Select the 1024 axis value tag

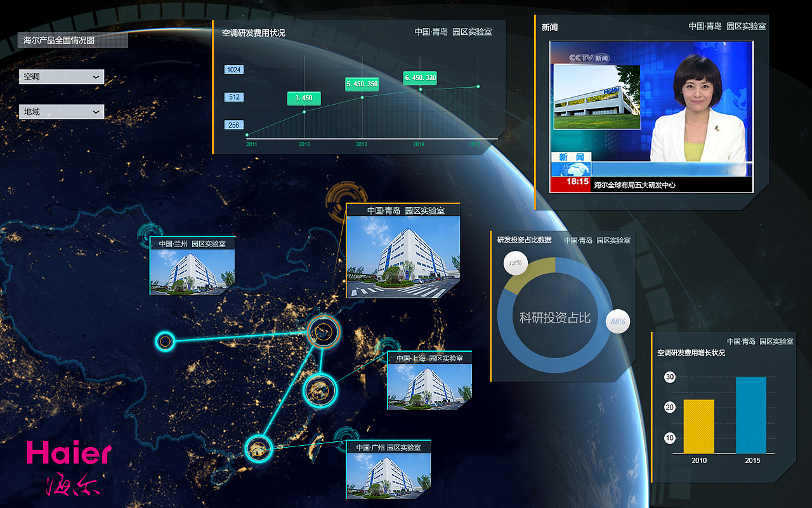(233, 70)
